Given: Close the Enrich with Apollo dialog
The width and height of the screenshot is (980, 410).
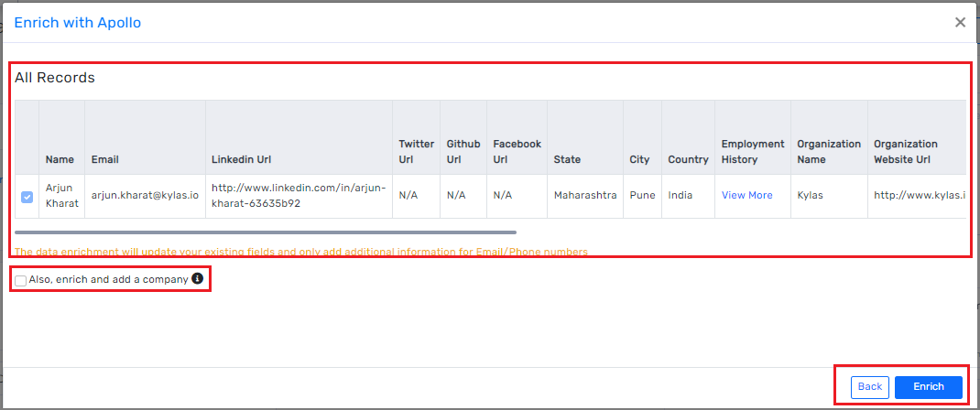Looking at the screenshot, I should 960,23.
